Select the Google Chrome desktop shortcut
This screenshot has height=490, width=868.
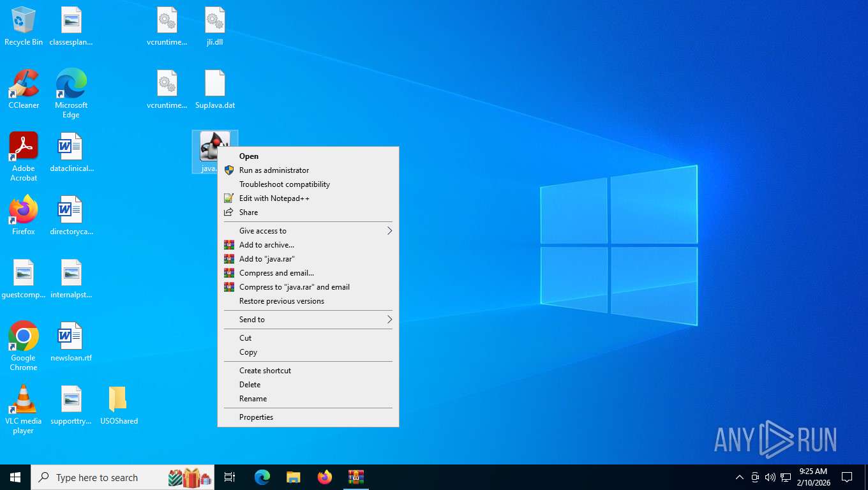point(24,346)
